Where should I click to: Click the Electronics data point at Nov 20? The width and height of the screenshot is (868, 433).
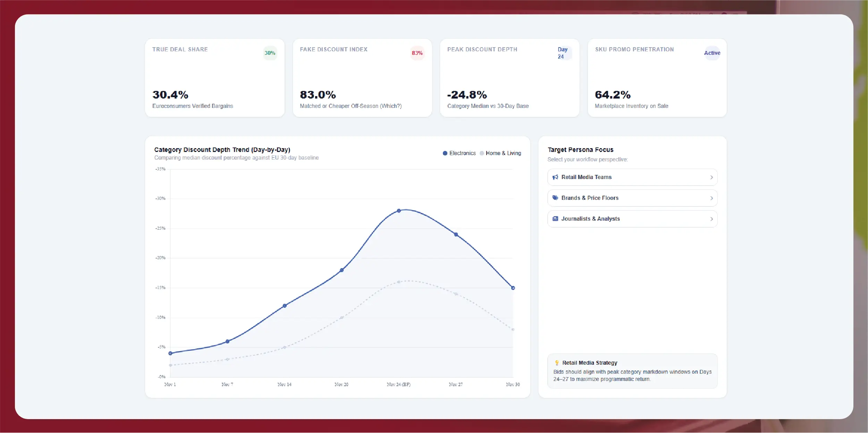(x=342, y=270)
